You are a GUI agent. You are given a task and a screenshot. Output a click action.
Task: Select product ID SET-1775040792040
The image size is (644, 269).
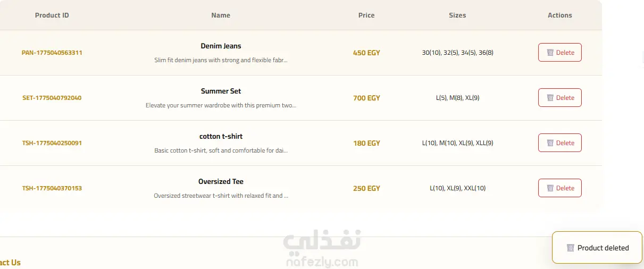tap(52, 98)
